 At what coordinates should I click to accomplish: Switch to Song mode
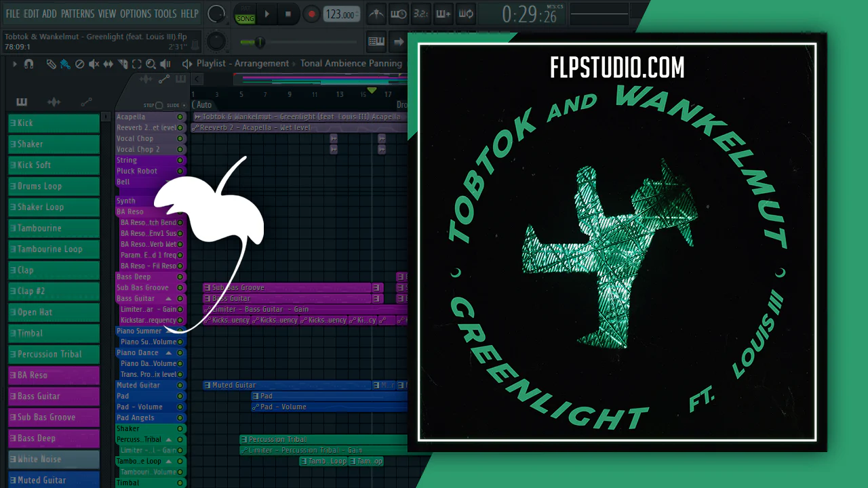(245, 18)
